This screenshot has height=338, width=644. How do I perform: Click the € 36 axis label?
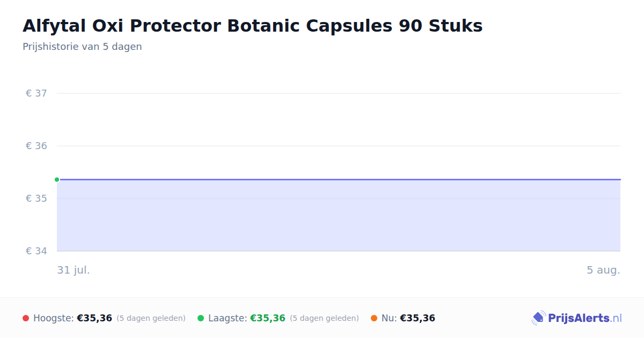36,146
